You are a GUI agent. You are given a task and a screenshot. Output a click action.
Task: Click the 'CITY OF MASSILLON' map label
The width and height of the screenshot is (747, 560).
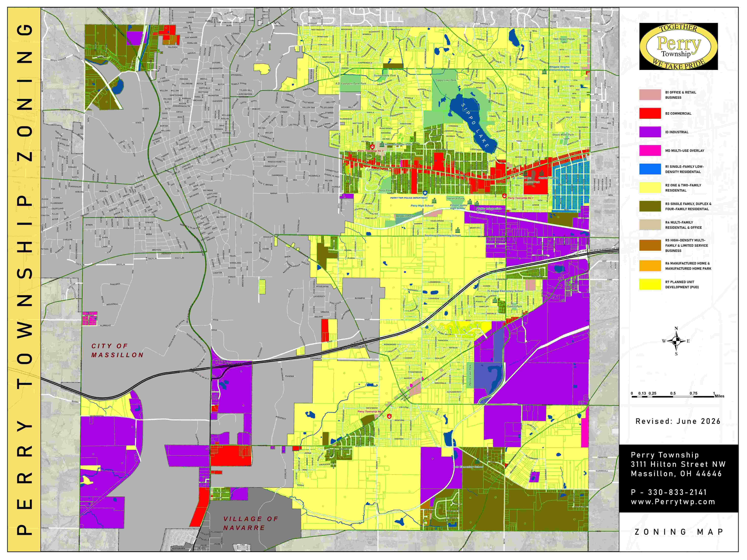pos(117,350)
